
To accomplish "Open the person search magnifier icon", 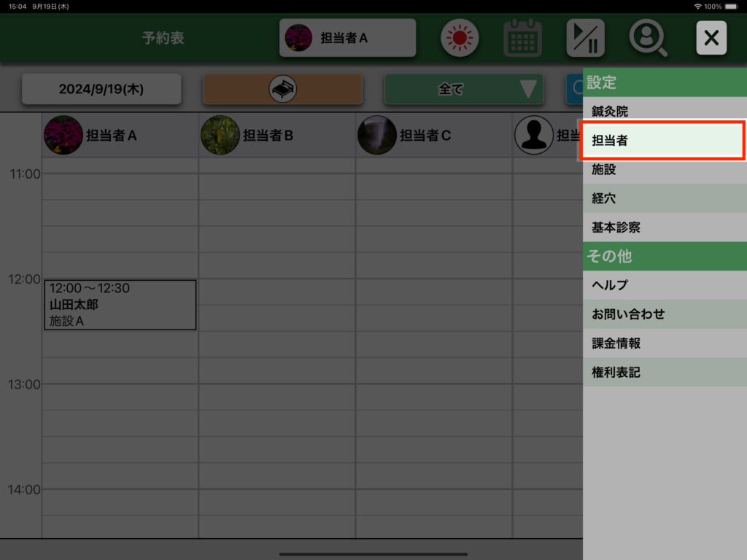I will pos(648,38).
